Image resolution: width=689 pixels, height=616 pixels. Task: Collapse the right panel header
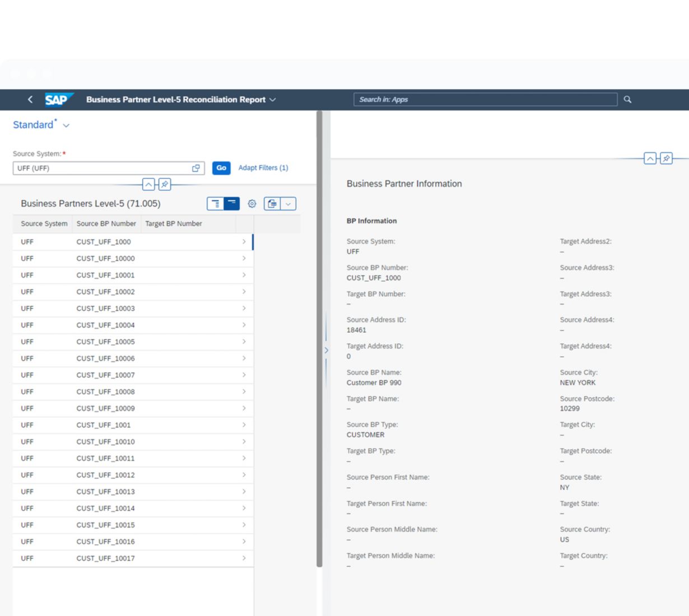coord(650,158)
